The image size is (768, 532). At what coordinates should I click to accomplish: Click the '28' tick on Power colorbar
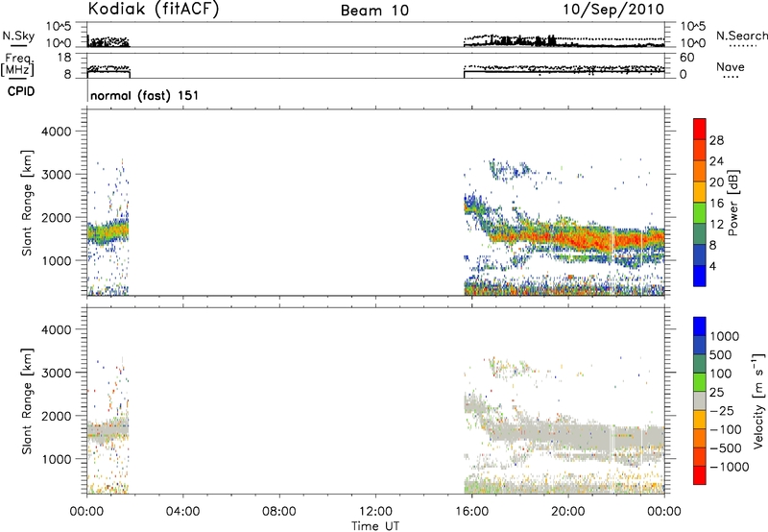[716, 140]
